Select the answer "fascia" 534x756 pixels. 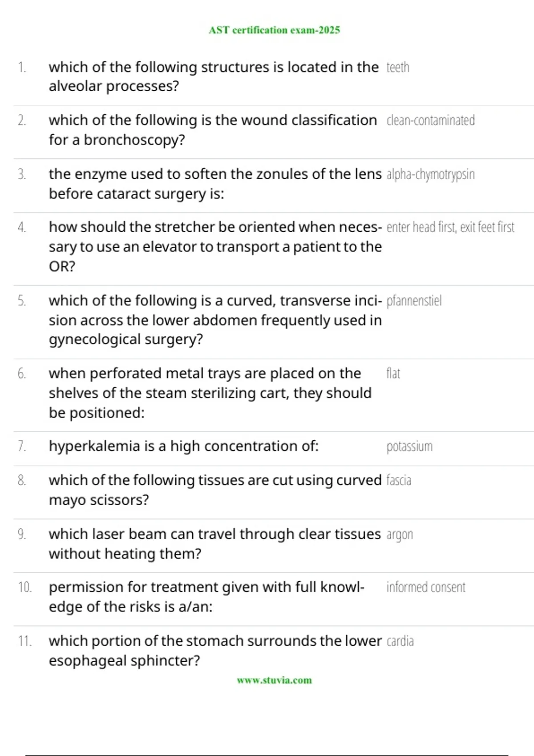point(399,481)
